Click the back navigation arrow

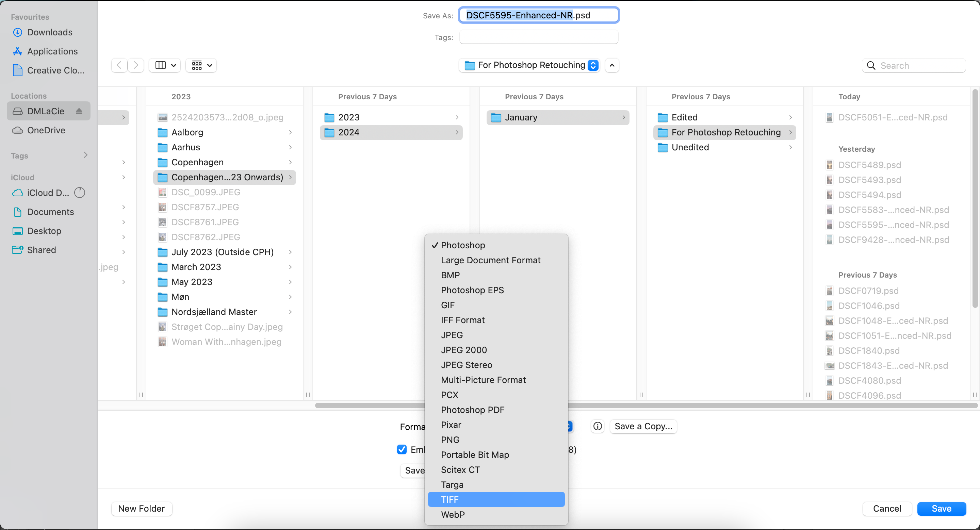point(119,65)
